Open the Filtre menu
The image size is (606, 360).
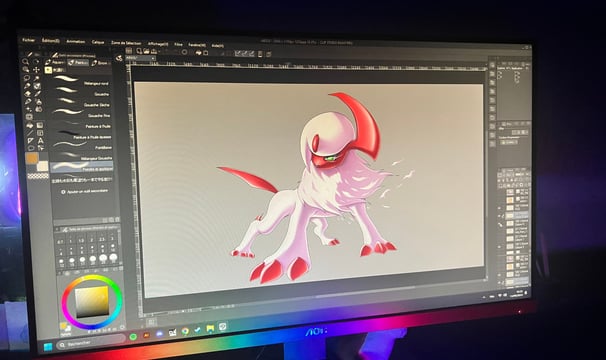coord(178,44)
